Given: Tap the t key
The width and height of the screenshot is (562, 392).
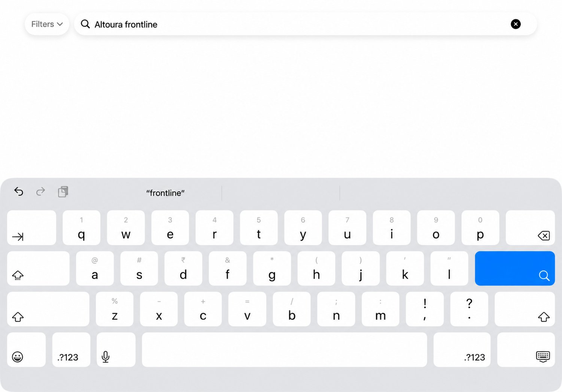Looking at the screenshot, I should (x=259, y=228).
